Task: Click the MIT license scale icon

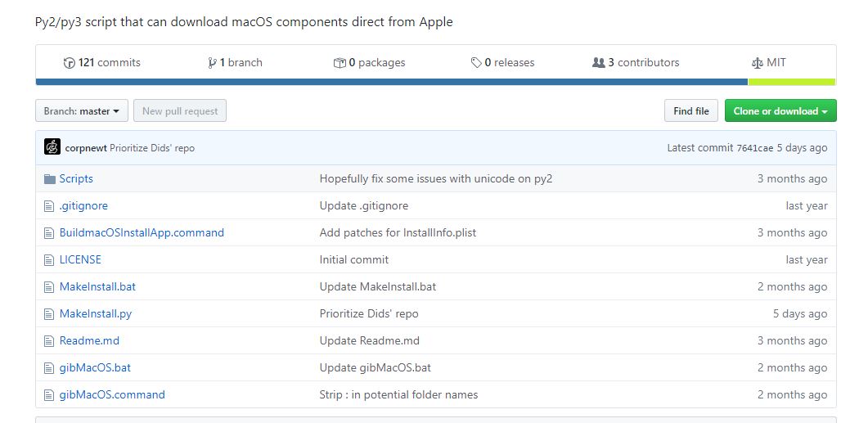Action: pyautogui.click(x=756, y=63)
